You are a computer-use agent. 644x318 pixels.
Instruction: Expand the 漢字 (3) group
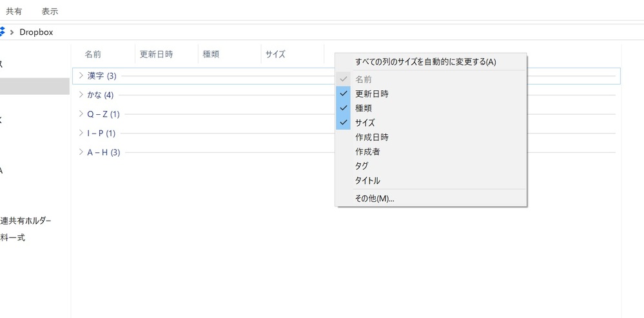point(81,75)
